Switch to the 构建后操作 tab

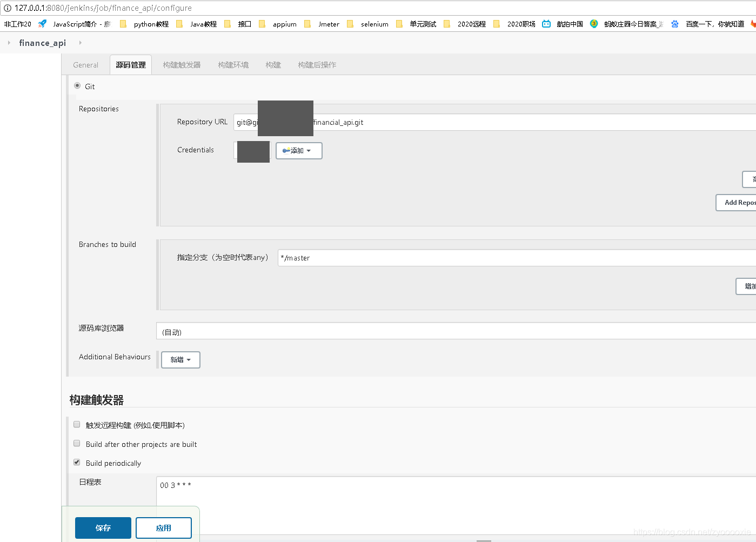coord(317,65)
